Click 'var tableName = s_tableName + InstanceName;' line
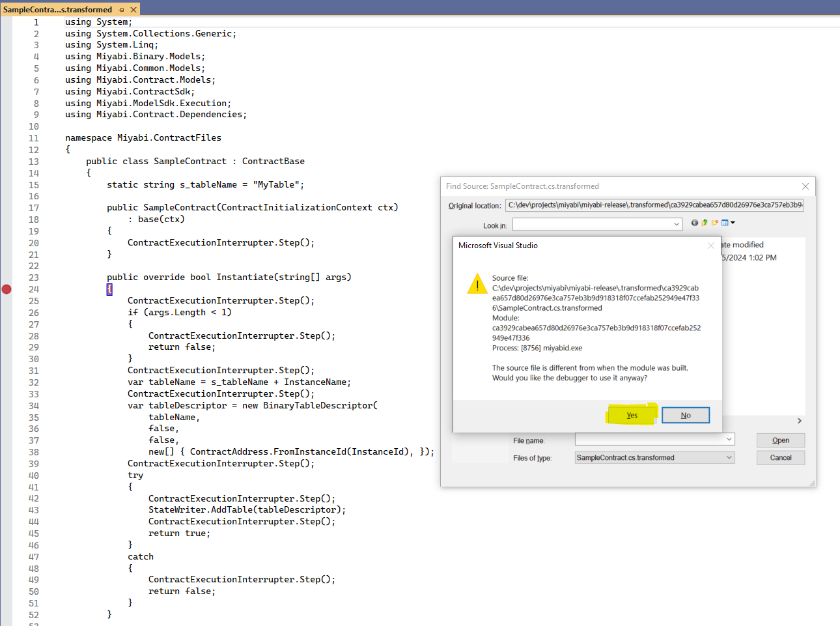Screen dimensions: 840x626 pyautogui.click(x=240, y=382)
